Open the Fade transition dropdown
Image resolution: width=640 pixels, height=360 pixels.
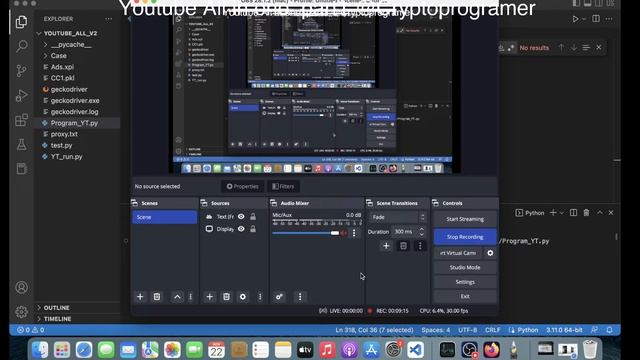[398, 217]
